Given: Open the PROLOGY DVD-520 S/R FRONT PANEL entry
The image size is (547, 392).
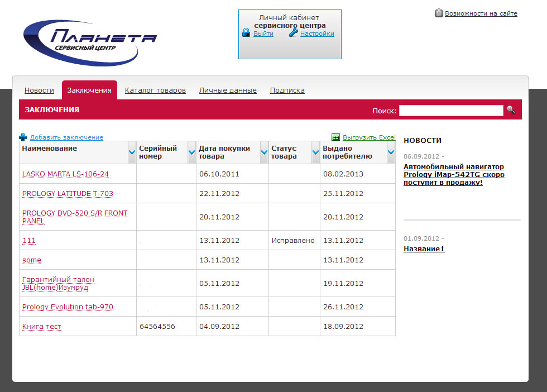Looking at the screenshot, I should pos(75,217).
